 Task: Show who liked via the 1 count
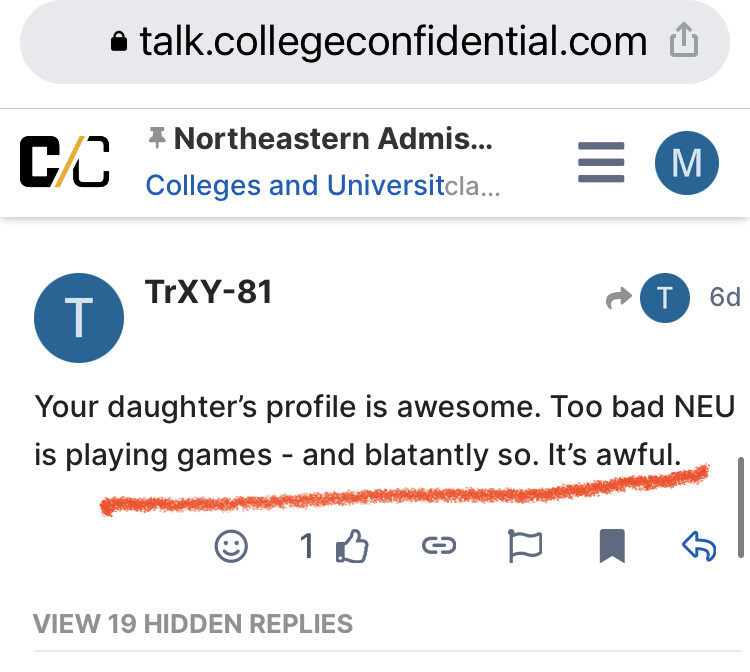click(307, 546)
